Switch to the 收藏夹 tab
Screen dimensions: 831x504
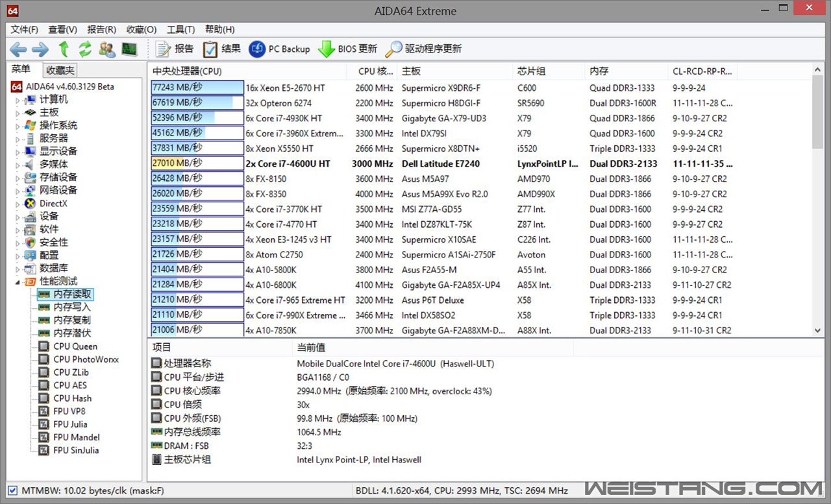tap(60, 70)
